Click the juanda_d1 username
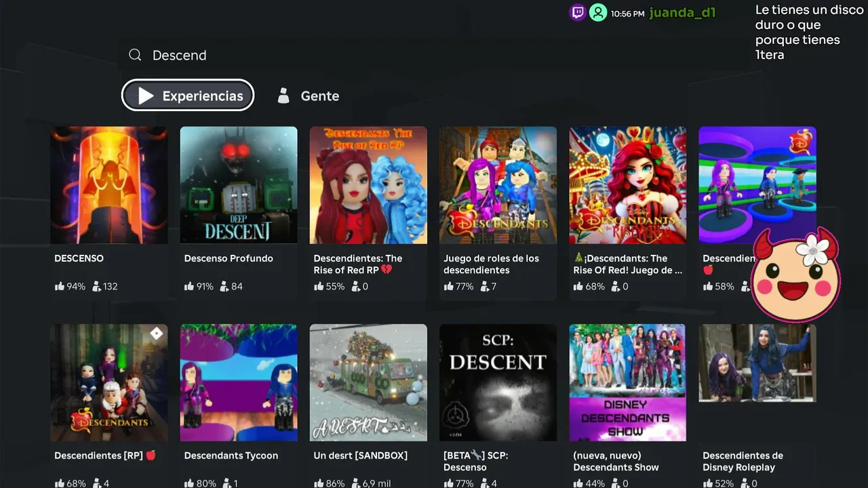This screenshot has height=488, width=868. click(x=682, y=13)
